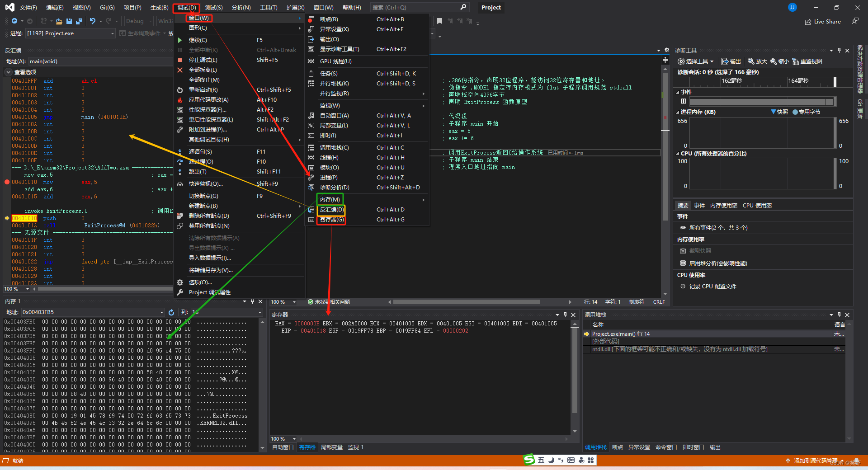This screenshot has height=470, width=868.
Task: Select 异常设置(X) menu item
Action: pyautogui.click(x=367, y=29)
